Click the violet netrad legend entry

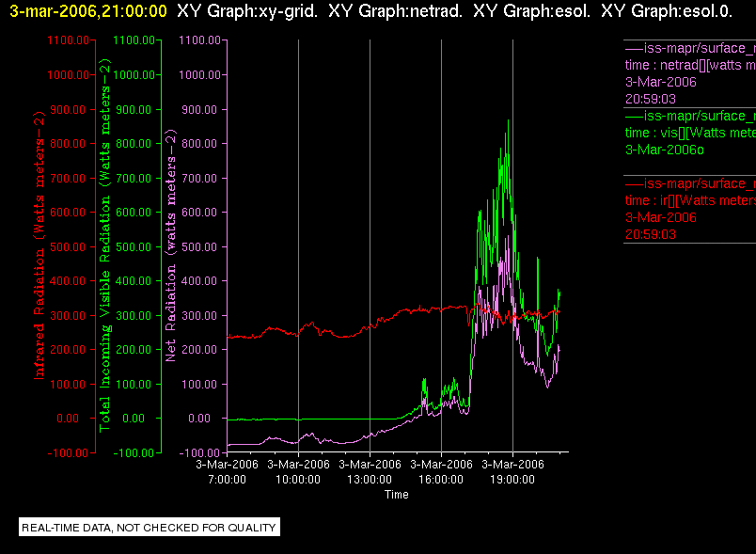point(690,73)
